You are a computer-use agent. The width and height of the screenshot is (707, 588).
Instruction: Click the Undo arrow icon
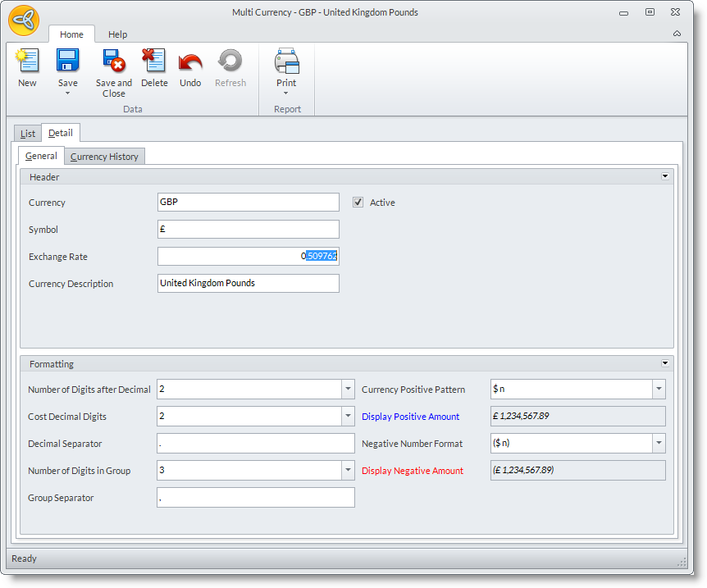[190, 62]
